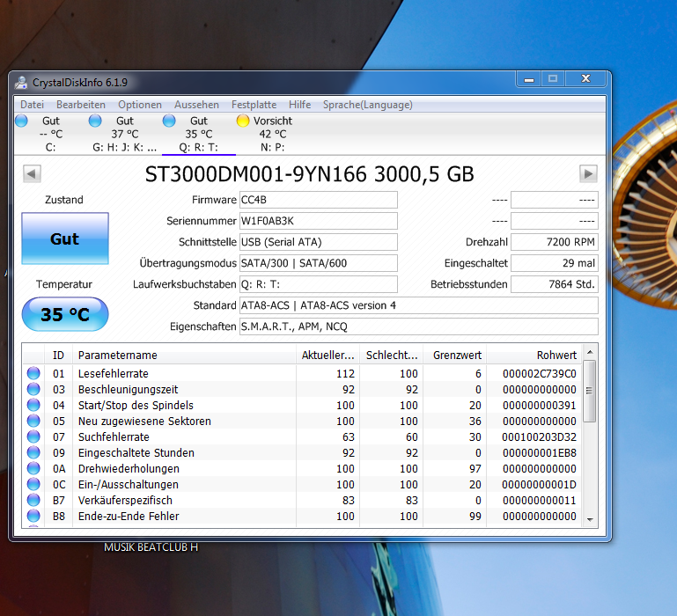Open the Aussehen menu
Screen dimensions: 677x616
click(196, 105)
